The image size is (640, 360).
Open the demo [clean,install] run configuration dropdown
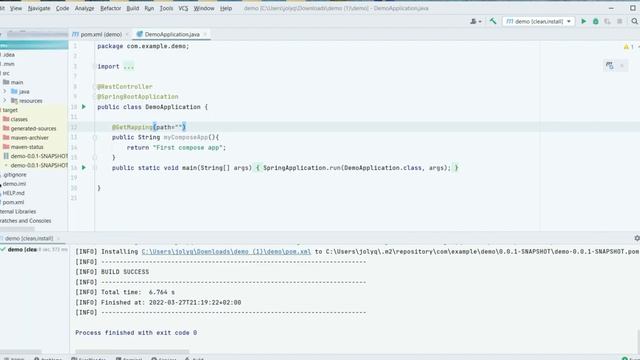(x=539, y=21)
